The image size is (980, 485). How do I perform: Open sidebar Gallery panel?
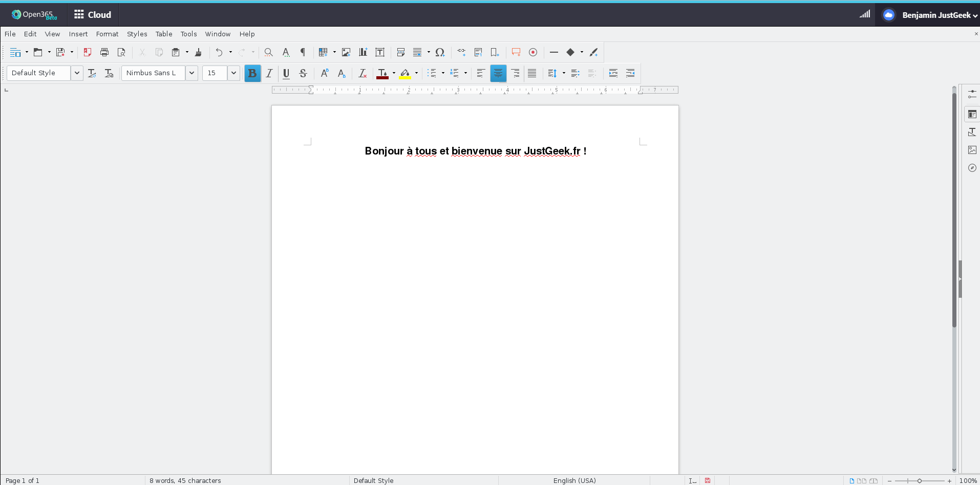tap(972, 150)
